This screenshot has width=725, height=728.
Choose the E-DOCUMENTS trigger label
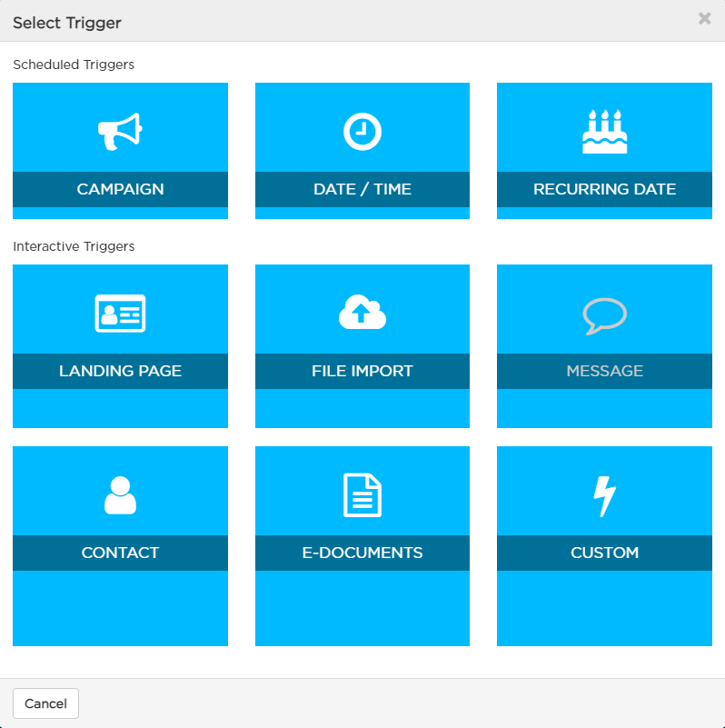(362, 553)
